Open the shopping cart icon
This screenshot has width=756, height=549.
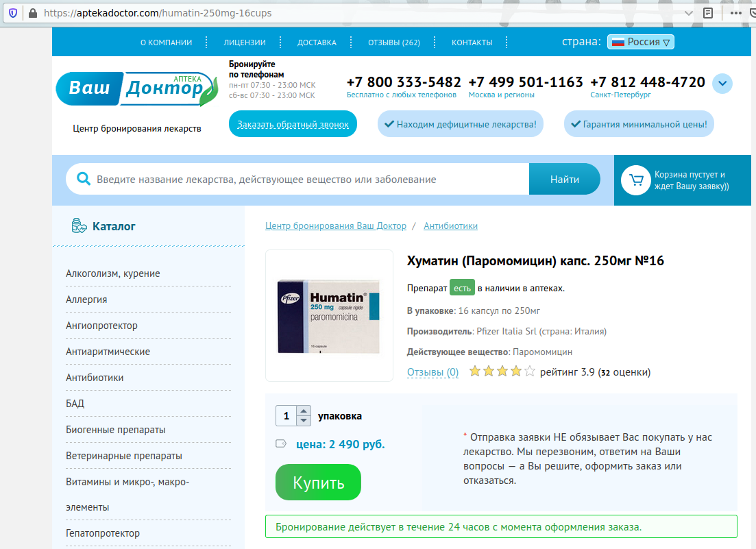636,180
